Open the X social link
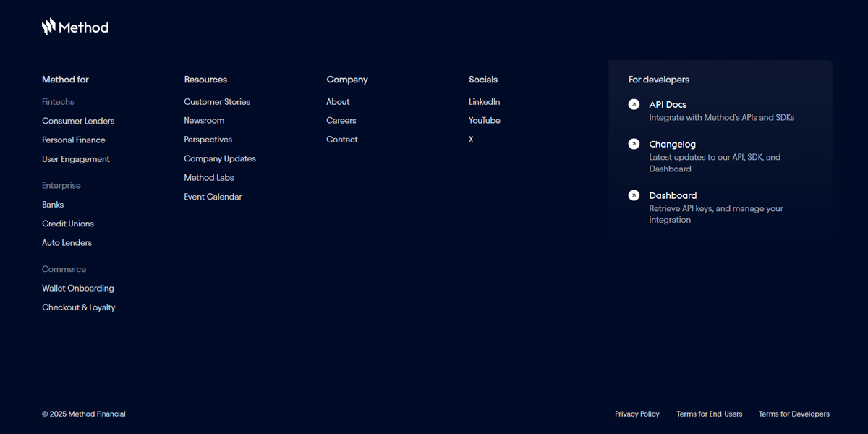This screenshot has width=868, height=434. (471, 140)
